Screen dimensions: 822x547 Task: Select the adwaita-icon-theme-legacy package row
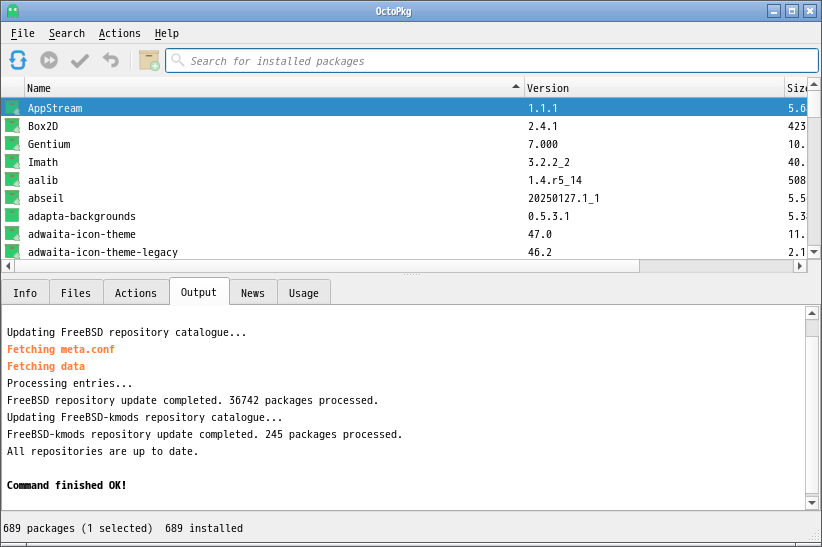tap(404, 252)
